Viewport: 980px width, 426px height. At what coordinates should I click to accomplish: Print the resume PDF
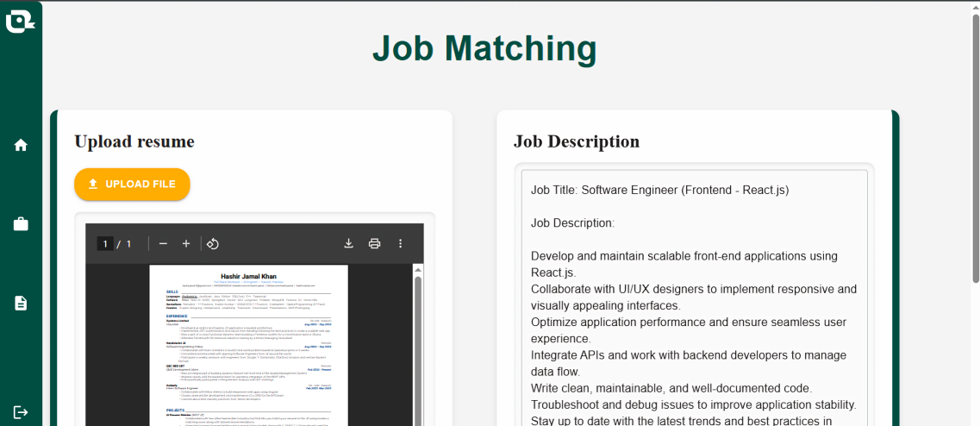(x=375, y=244)
